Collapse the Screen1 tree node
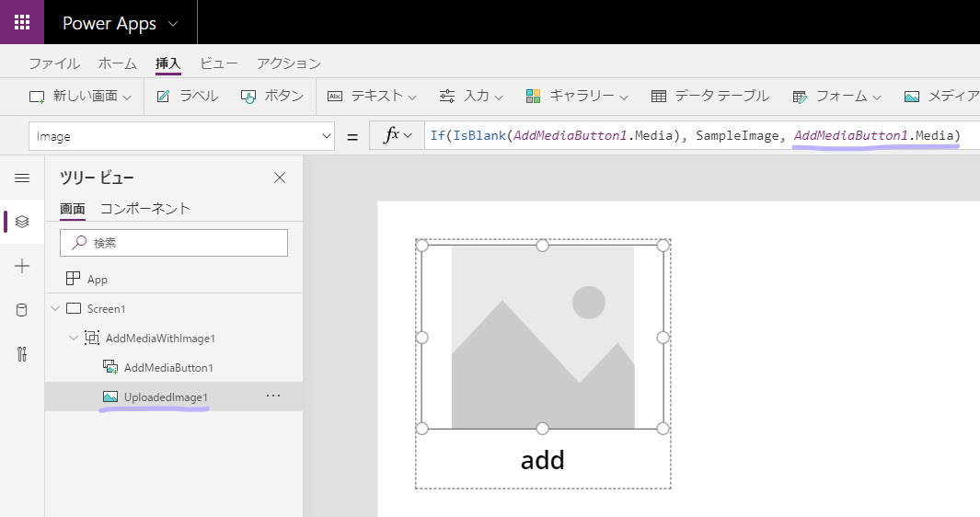The image size is (980, 517). click(x=55, y=308)
